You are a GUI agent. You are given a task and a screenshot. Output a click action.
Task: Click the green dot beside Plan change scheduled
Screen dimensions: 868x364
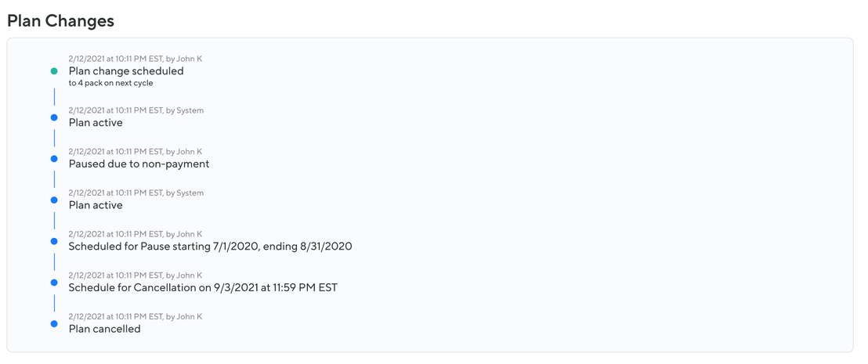tap(54, 71)
